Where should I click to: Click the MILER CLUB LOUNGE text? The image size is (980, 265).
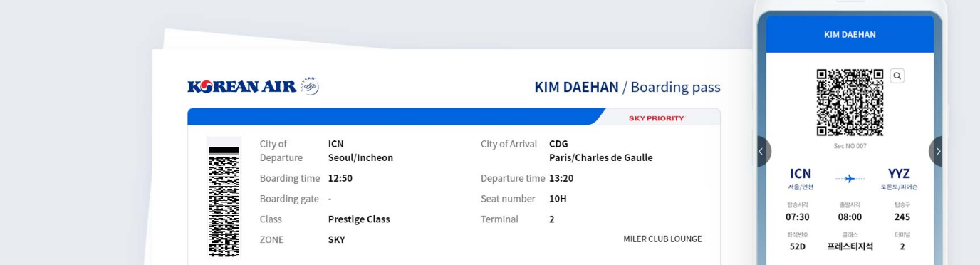[x=662, y=239]
